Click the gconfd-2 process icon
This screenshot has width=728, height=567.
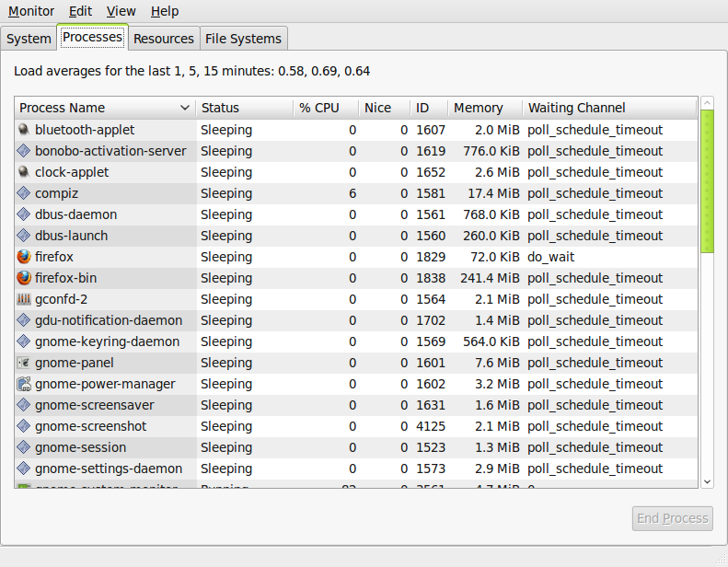(x=24, y=299)
